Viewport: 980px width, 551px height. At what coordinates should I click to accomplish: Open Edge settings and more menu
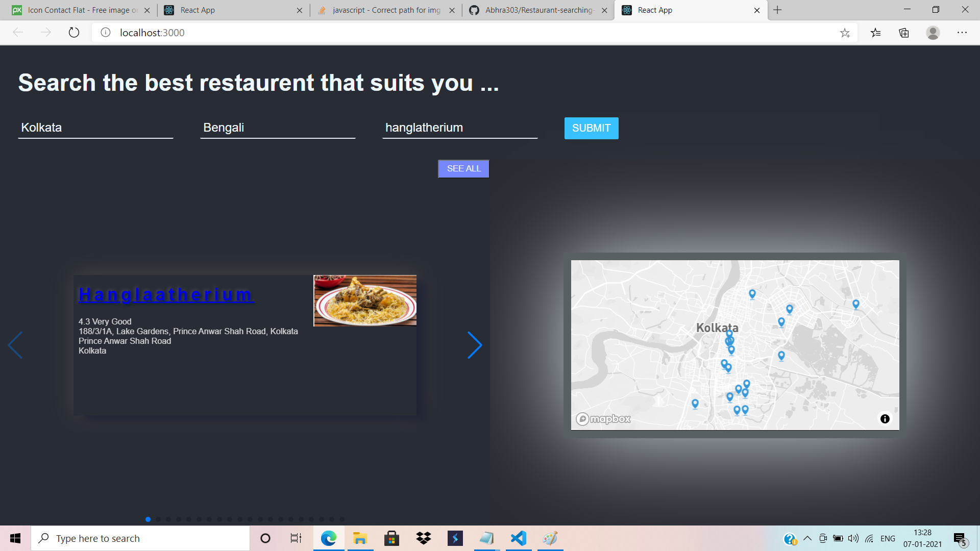(x=962, y=33)
